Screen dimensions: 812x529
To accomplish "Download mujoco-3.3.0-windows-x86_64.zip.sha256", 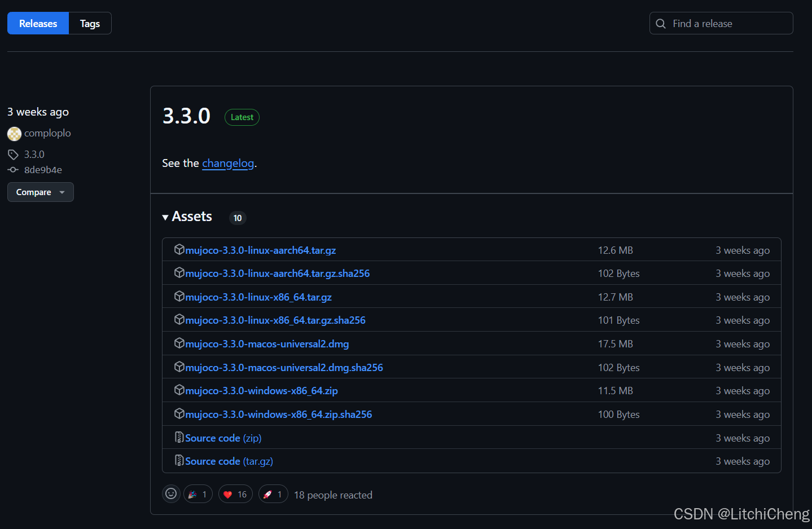I will [279, 415].
